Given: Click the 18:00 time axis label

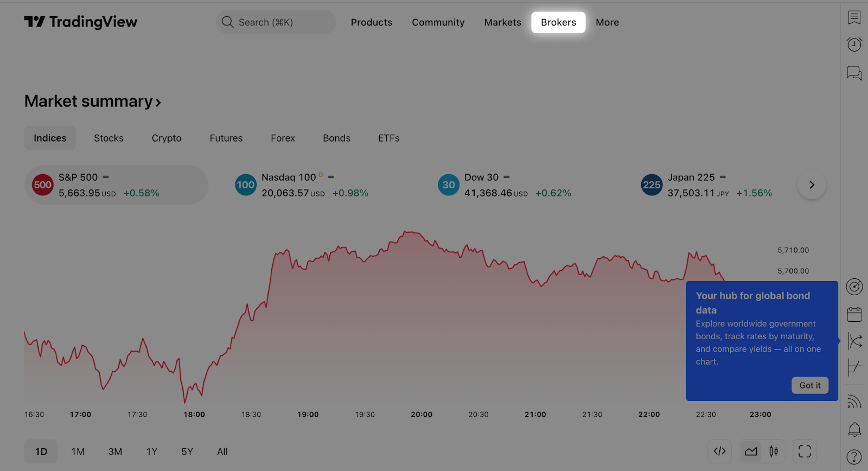Looking at the screenshot, I should [x=194, y=415].
